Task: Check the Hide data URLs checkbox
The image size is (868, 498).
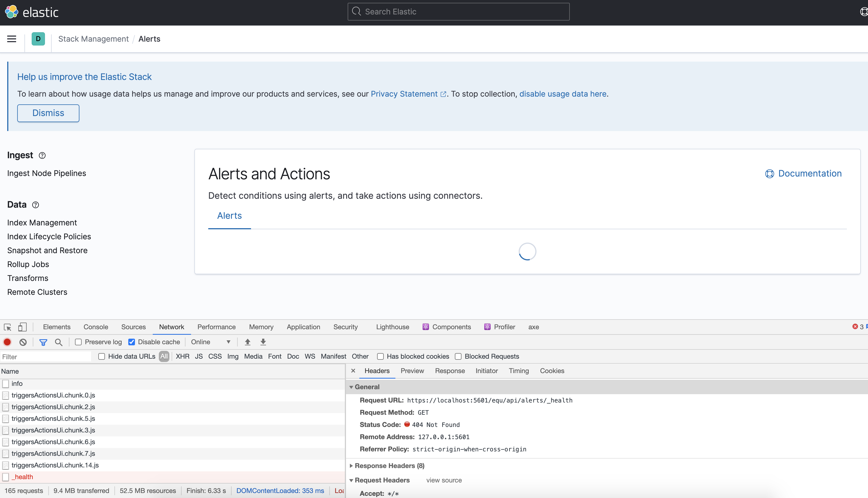Action: point(101,356)
